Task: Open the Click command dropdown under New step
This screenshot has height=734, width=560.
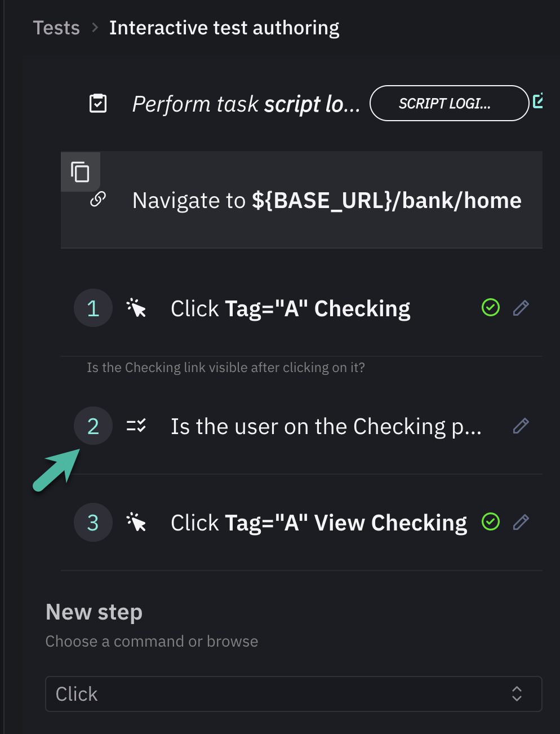Action: click(293, 694)
